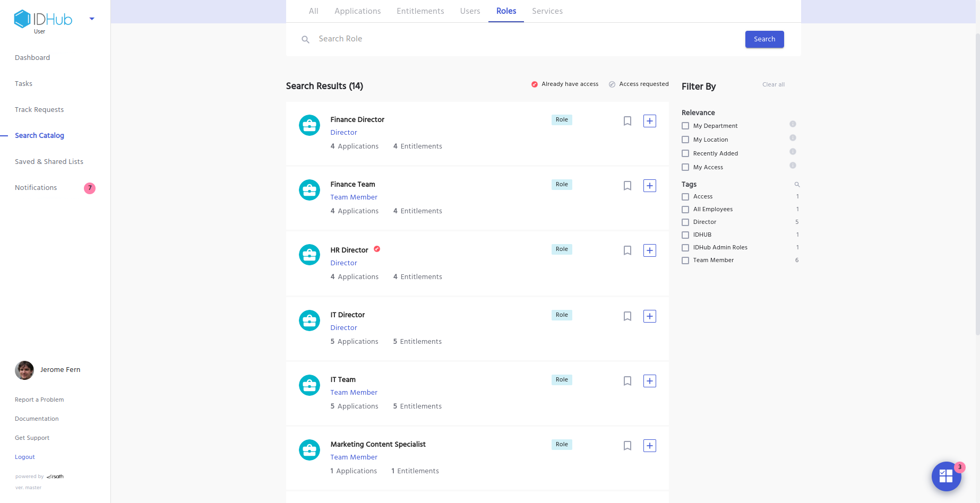Click the Logout link
This screenshot has height=503, width=980.
[25, 457]
